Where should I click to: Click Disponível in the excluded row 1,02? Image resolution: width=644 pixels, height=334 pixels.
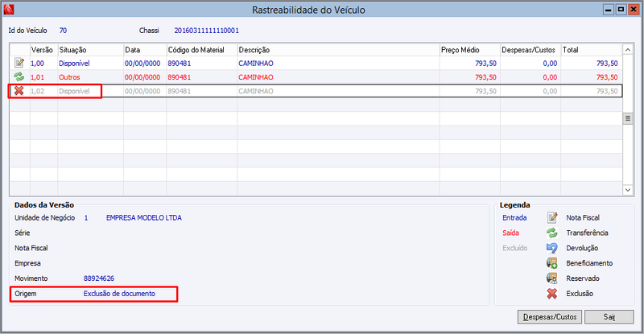[74, 91]
